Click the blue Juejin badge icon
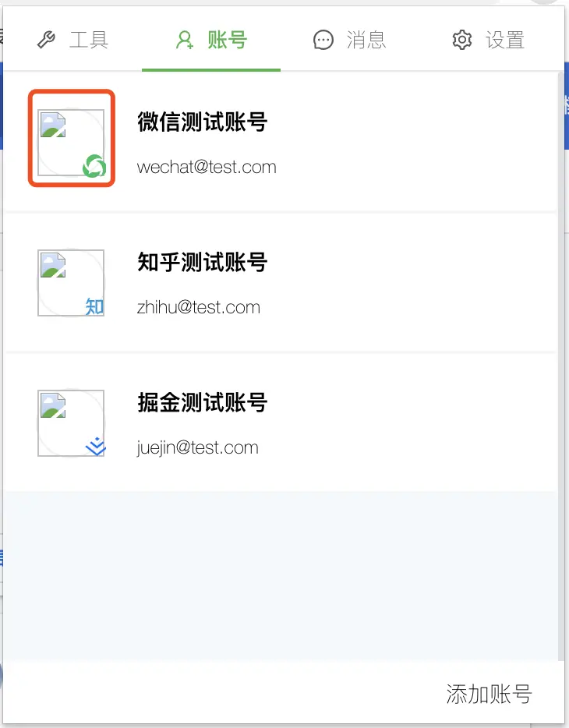The height and width of the screenshot is (728, 569). tap(96, 447)
